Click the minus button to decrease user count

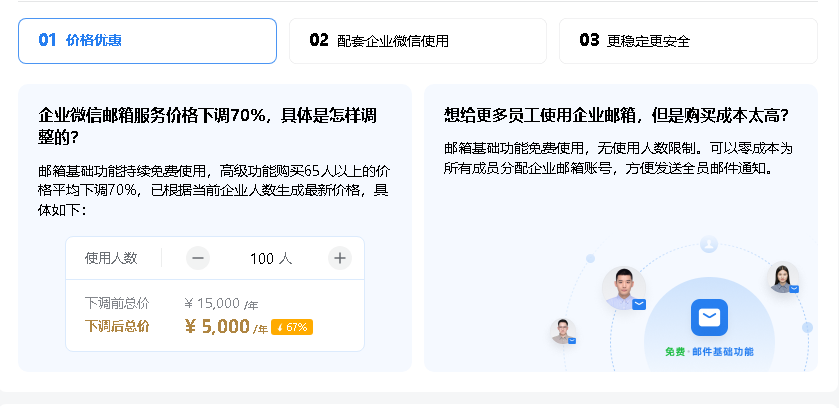point(198,258)
